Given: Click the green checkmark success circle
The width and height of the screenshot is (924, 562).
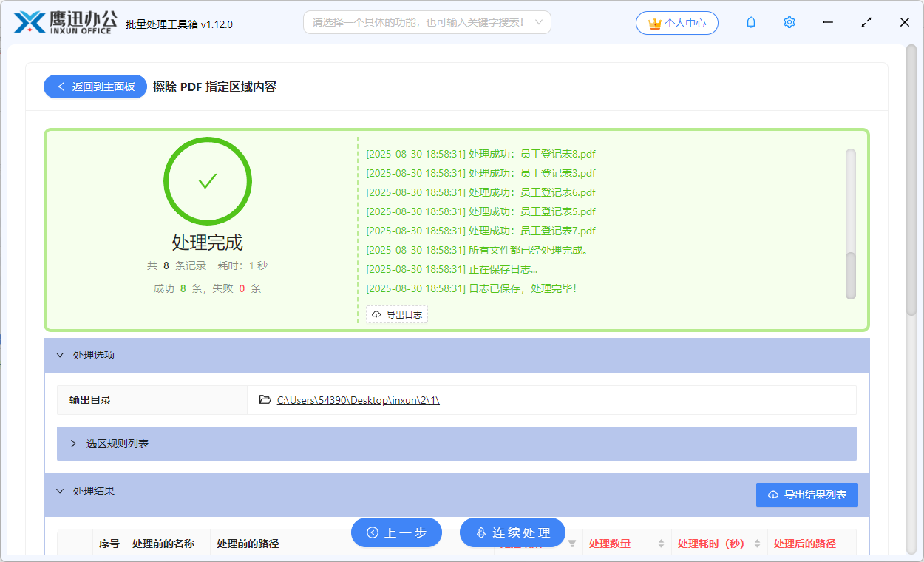Looking at the screenshot, I should 208,180.
